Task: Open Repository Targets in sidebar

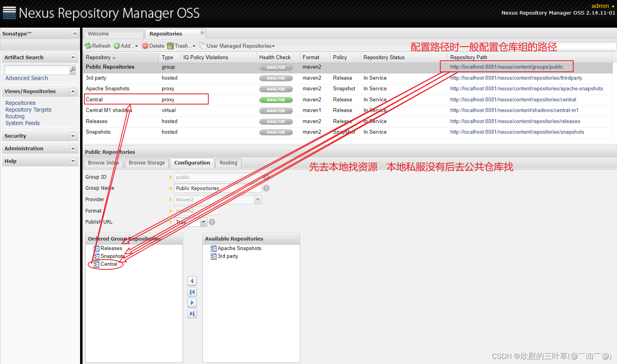Action: pyautogui.click(x=28, y=110)
